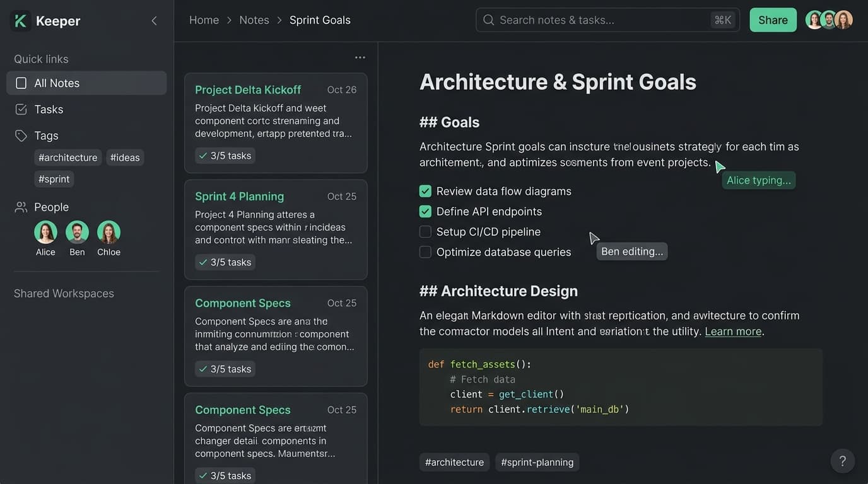Open All Notes in sidebar

(86, 83)
